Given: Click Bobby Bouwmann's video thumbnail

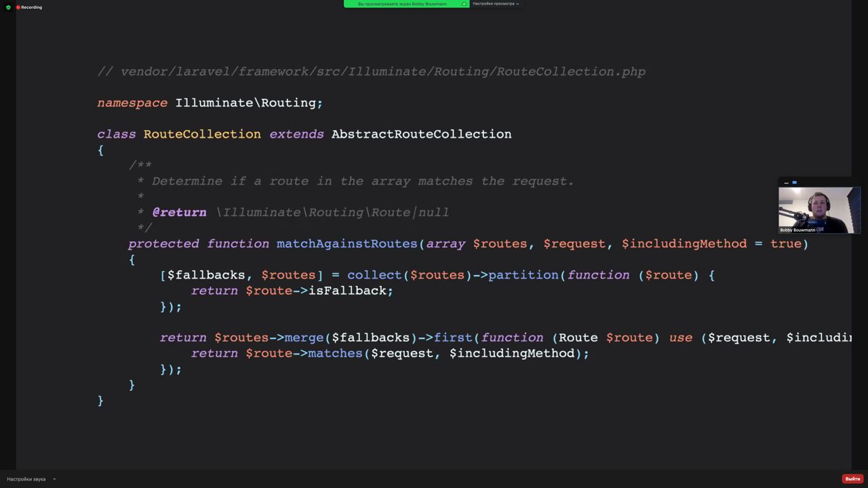Looking at the screenshot, I should 819,210.
